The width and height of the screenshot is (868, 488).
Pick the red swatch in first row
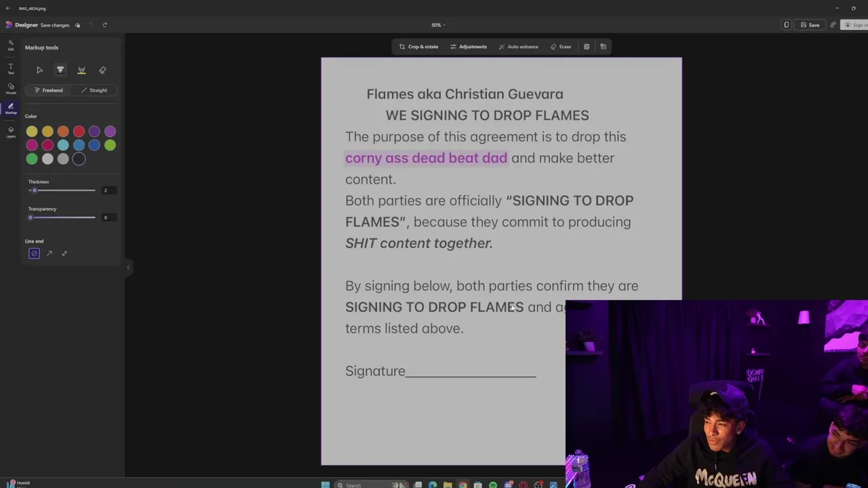tap(79, 131)
